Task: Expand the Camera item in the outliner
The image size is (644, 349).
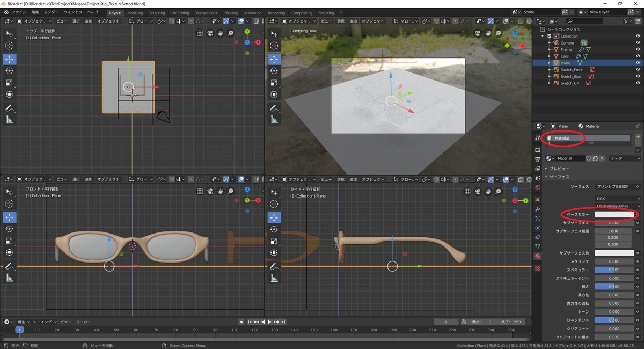Action: click(x=550, y=43)
